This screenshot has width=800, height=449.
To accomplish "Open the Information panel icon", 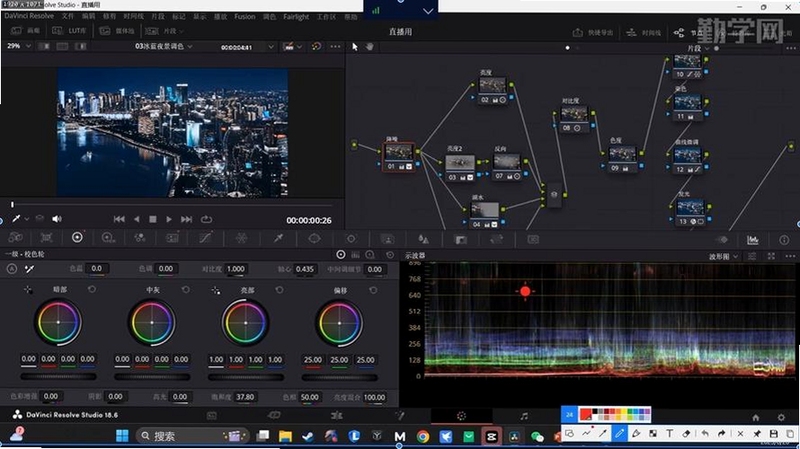I will tap(784, 240).
